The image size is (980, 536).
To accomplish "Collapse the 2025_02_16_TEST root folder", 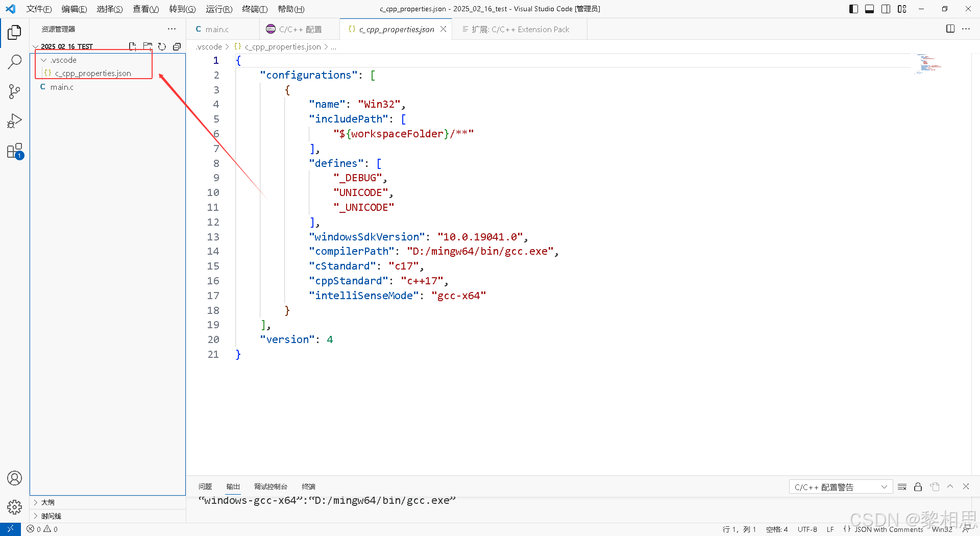I will click(x=35, y=46).
